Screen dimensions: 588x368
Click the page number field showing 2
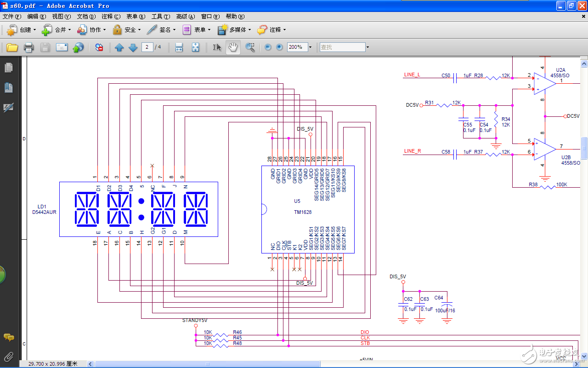147,47
